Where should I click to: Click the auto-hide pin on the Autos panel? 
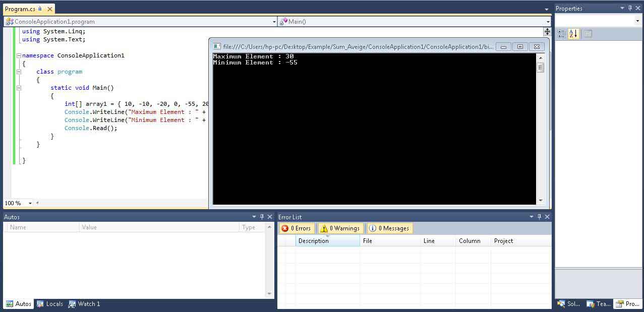click(262, 217)
